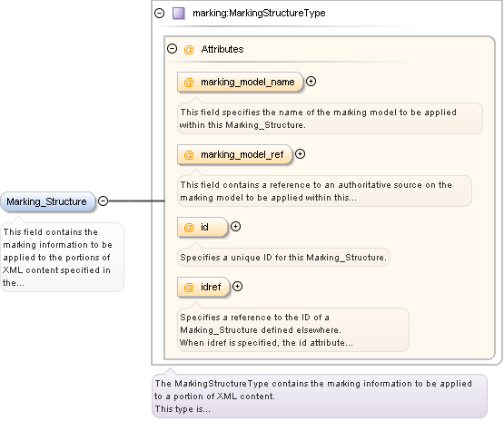Select the Marking_Structure element

coord(48,201)
